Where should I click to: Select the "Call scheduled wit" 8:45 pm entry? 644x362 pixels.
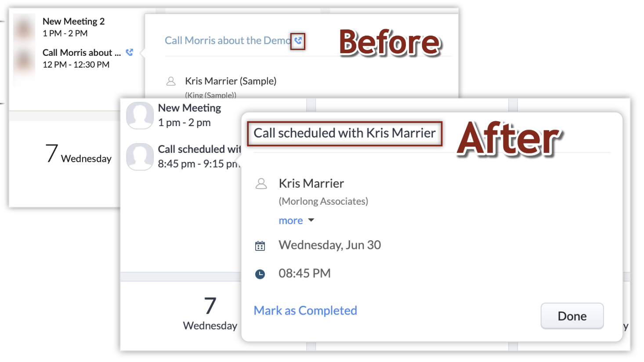coord(199,149)
